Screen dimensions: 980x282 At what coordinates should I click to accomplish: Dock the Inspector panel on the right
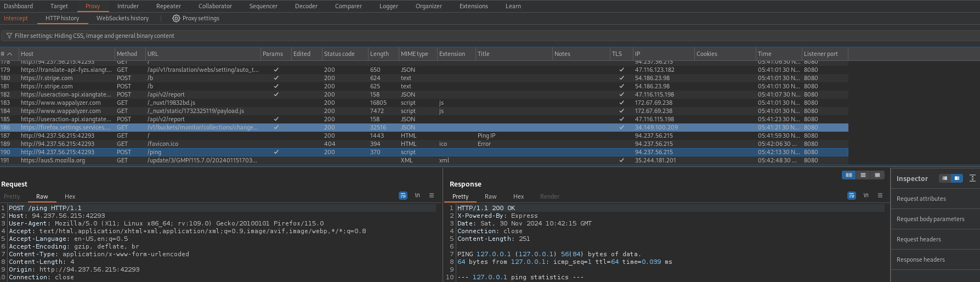(957, 178)
